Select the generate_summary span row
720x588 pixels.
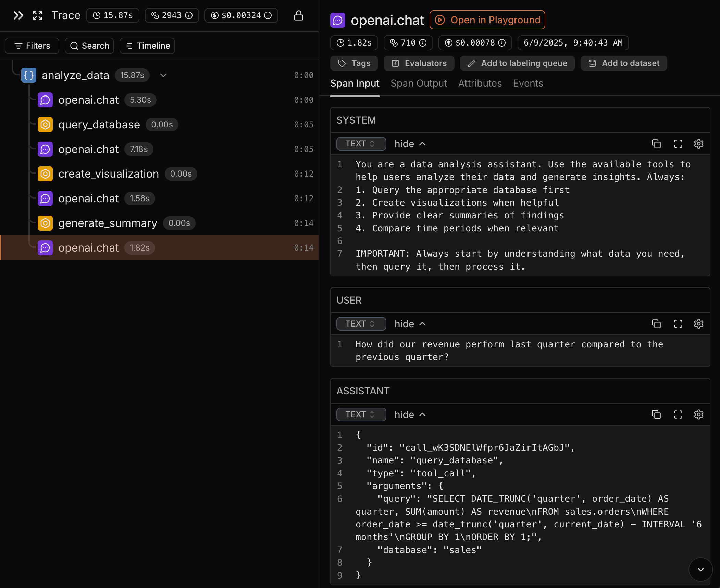159,223
